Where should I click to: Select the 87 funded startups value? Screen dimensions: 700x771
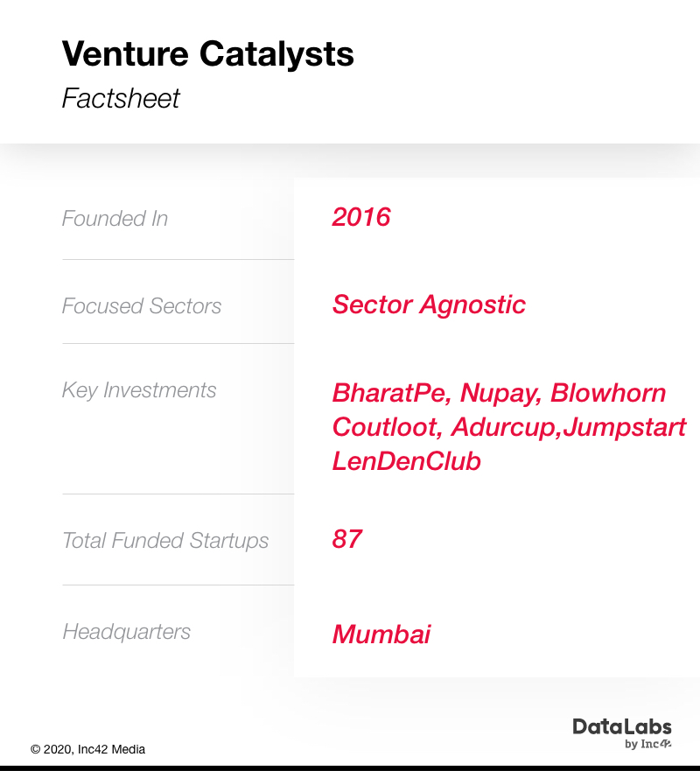coord(347,539)
